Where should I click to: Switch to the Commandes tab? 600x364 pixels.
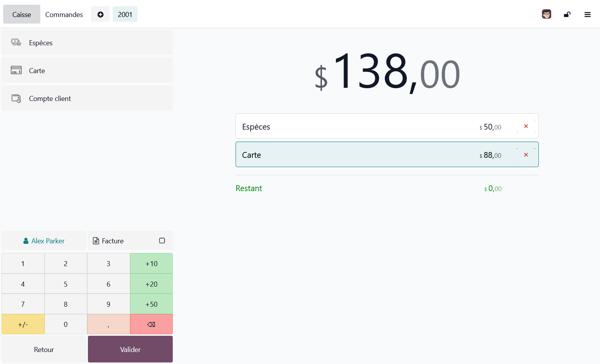tap(64, 14)
